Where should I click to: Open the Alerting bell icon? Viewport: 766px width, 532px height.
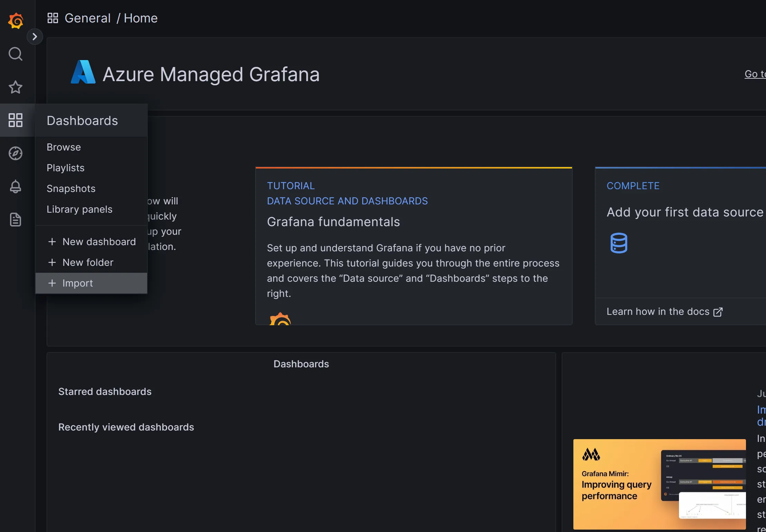(16, 186)
